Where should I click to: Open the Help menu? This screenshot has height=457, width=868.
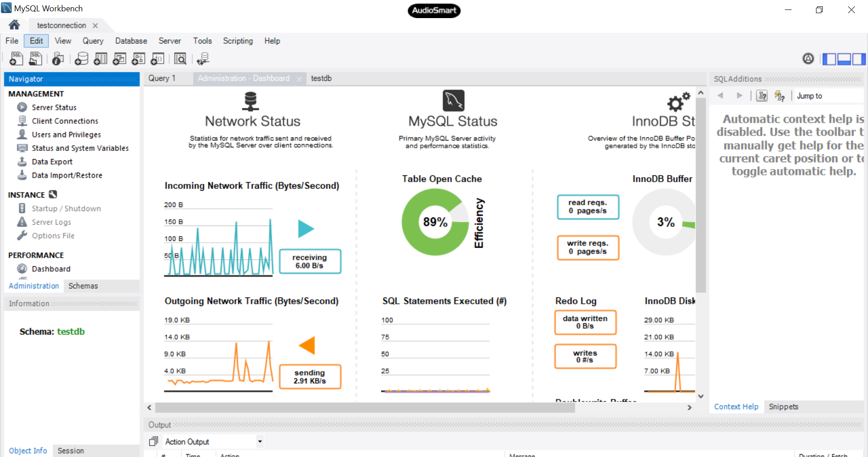pos(272,41)
